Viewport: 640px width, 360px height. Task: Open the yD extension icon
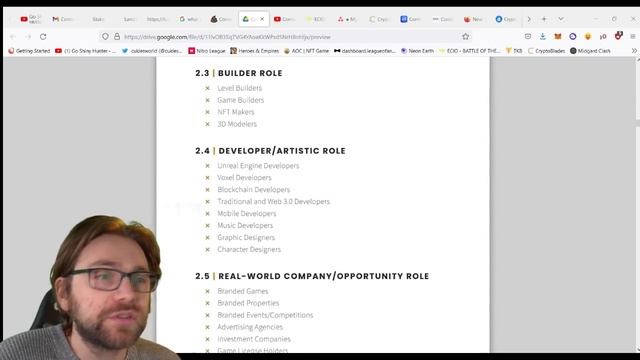(603, 37)
